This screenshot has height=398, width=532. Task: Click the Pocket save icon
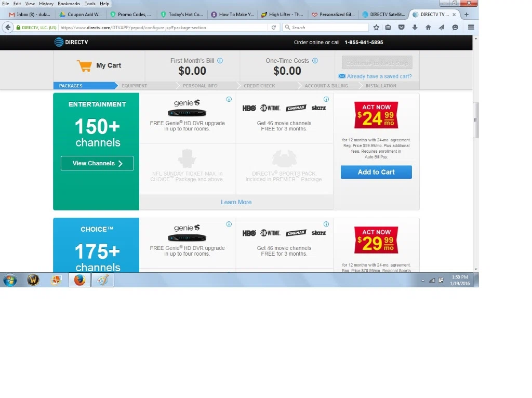[x=402, y=28]
